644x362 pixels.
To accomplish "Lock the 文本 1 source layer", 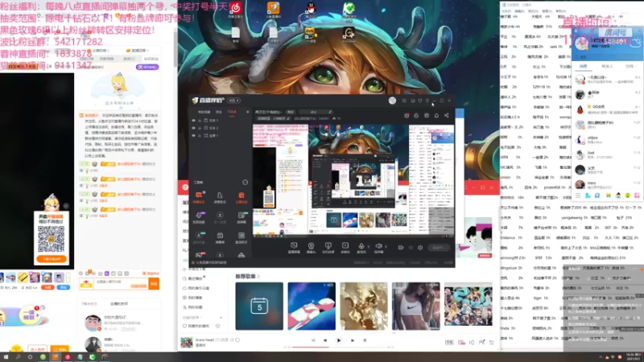I will coord(200,121).
